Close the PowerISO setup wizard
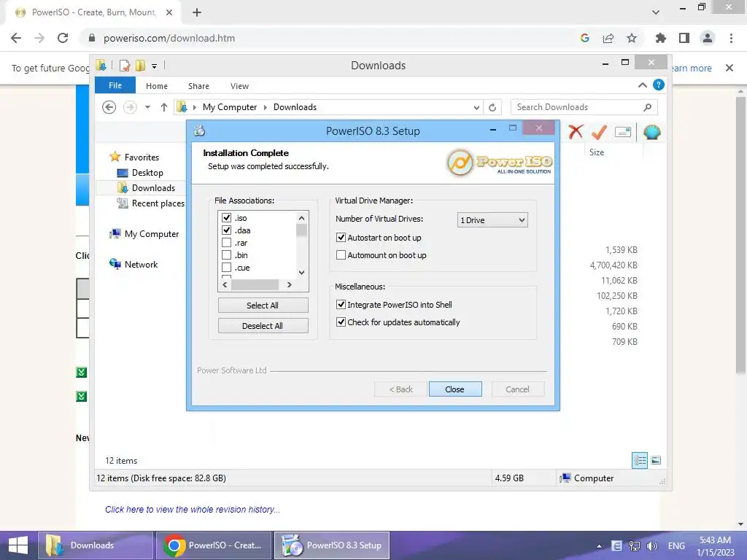This screenshot has width=747, height=560. click(455, 389)
